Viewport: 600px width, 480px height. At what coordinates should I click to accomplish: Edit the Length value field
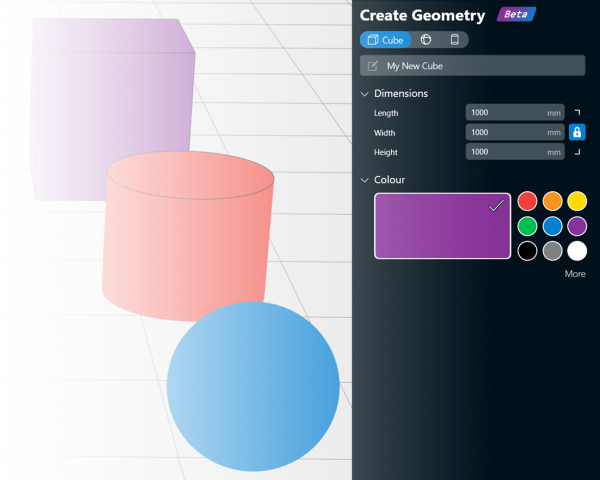515,113
